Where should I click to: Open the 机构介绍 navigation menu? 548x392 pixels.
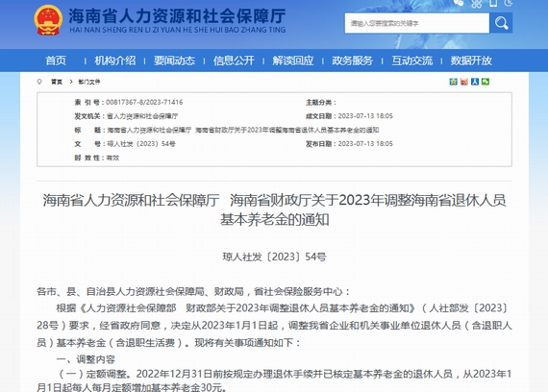click(115, 61)
